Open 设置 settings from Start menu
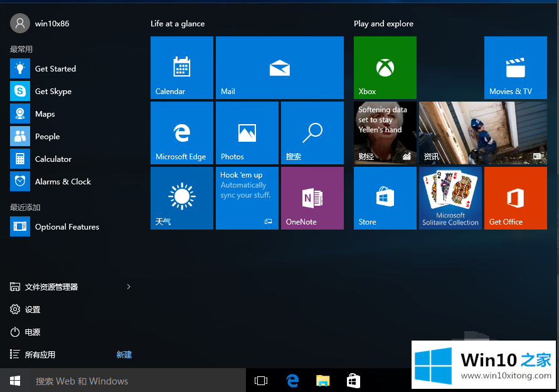The image size is (559, 392). tap(33, 309)
